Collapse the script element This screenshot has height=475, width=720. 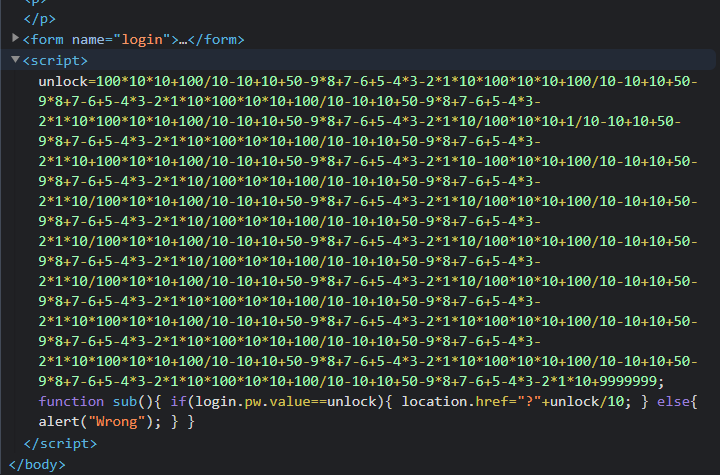coord(15,59)
